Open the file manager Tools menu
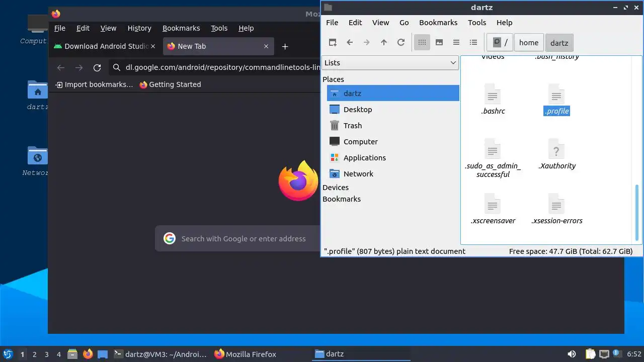 477,23
